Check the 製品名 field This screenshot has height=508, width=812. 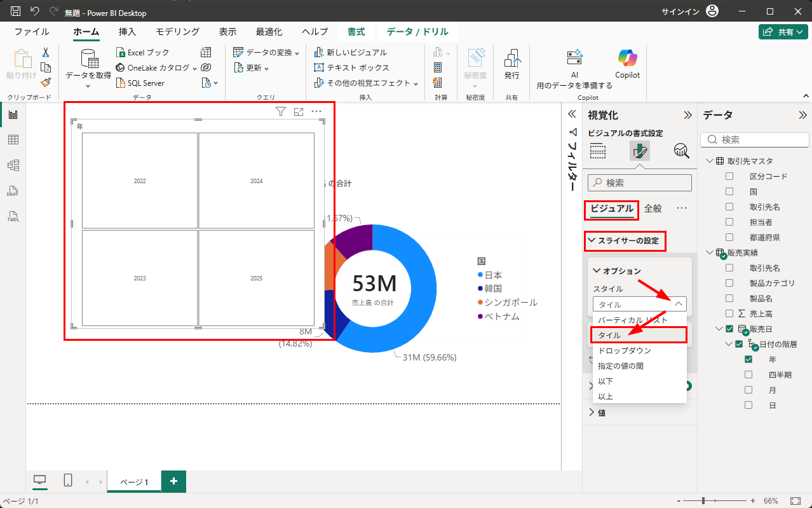(x=729, y=298)
